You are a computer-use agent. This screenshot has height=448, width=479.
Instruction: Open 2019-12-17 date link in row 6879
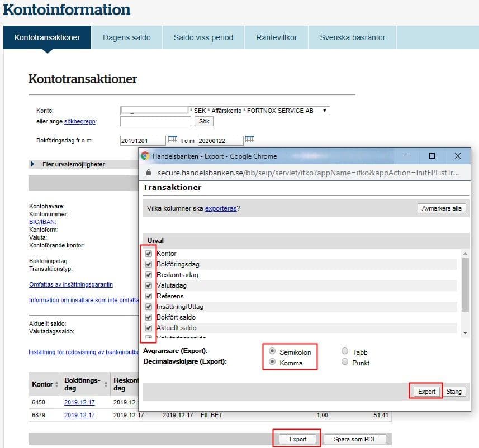tap(79, 415)
